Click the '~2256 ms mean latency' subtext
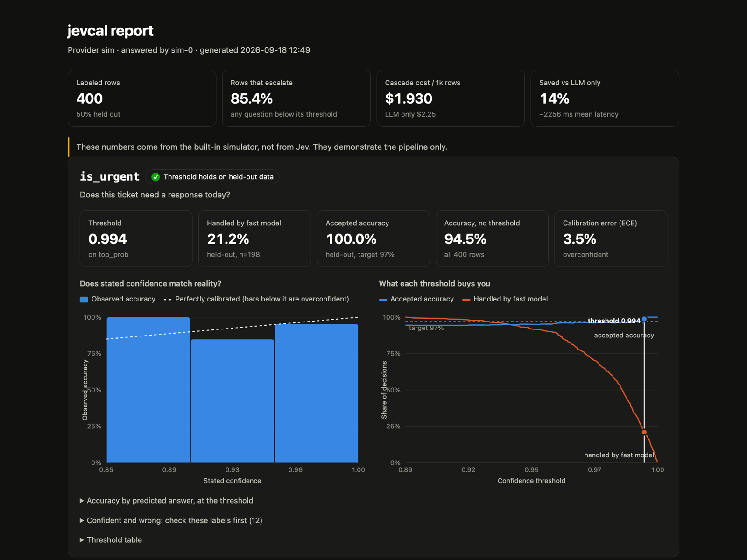The width and height of the screenshot is (747, 560). 579,114
